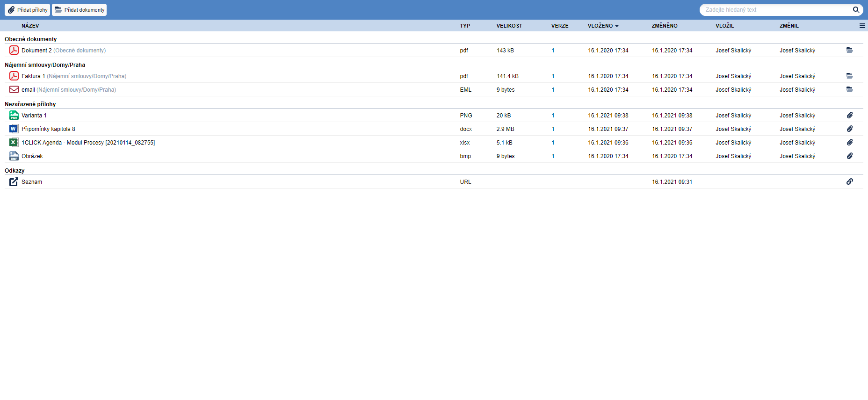The width and height of the screenshot is (868, 400).
Task: Select the Nezařazené přílohy group header
Action: pos(30,104)
